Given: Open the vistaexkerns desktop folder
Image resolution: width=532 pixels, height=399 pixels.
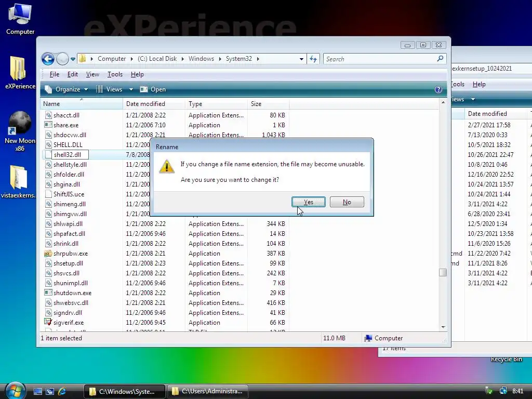Looking at the screenshot, I should 18,181.
